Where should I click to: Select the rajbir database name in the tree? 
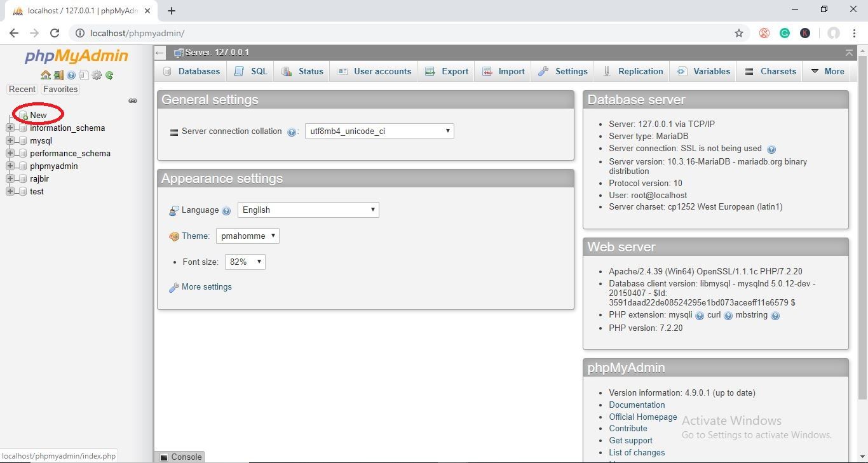(39, 178)
